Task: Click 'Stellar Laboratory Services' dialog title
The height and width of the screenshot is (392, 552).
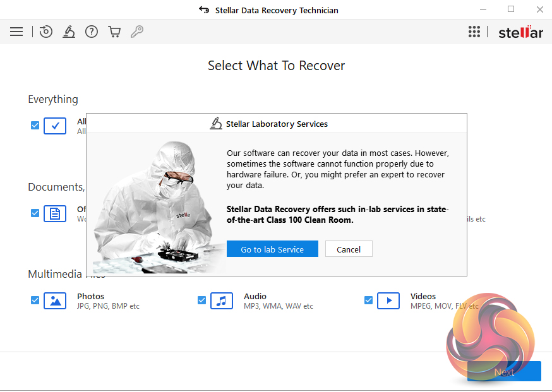Action: click(x=277, y=124)
